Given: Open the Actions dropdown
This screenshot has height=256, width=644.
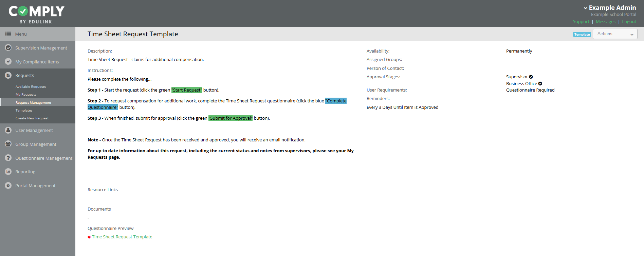Looking at the screenshot, I should (x=615, y=34).
